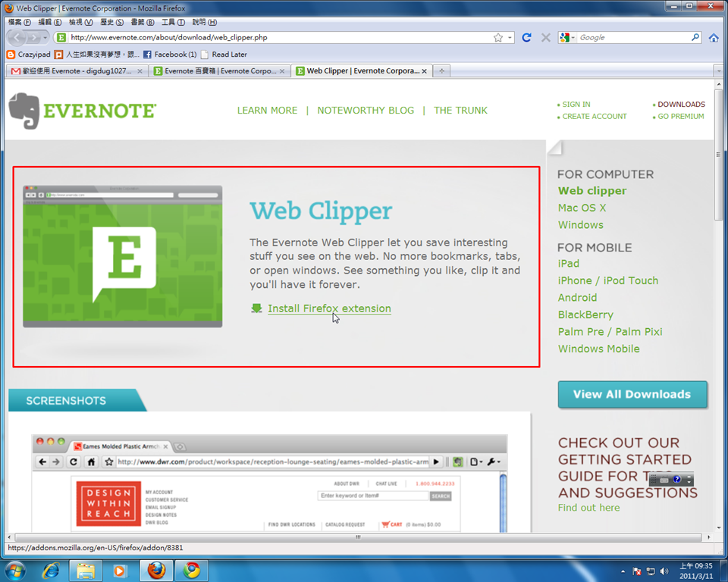
Task: Click the stop loading X icon
Action: click(x=546, y=38)
